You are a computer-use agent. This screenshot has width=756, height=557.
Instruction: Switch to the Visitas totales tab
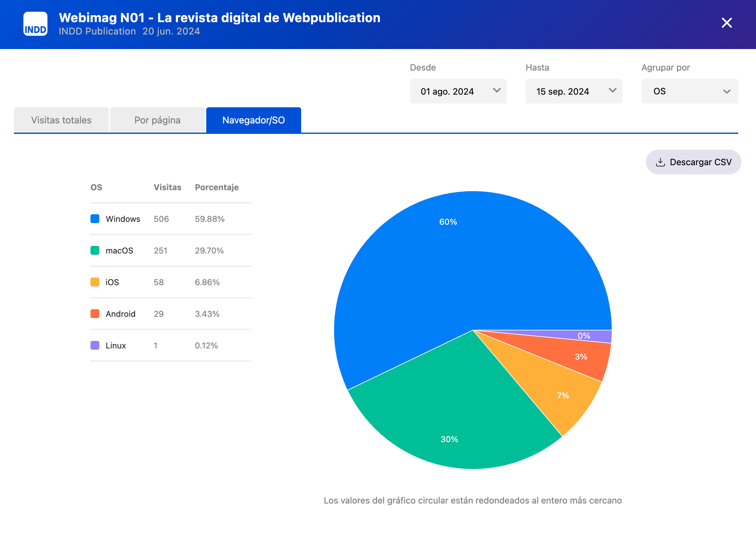[61, 120]
